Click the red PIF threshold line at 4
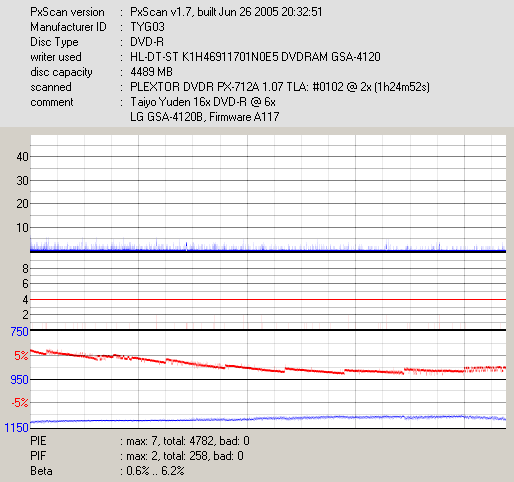The image size is (514, 482). 268,299
